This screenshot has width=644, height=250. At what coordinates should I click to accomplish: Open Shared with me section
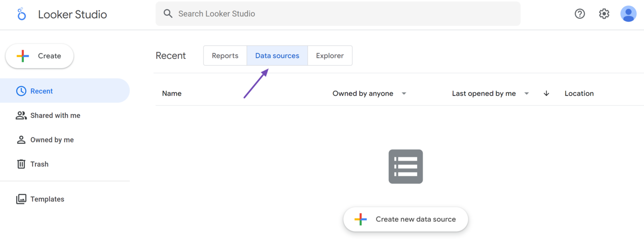[x=65, y=116]
